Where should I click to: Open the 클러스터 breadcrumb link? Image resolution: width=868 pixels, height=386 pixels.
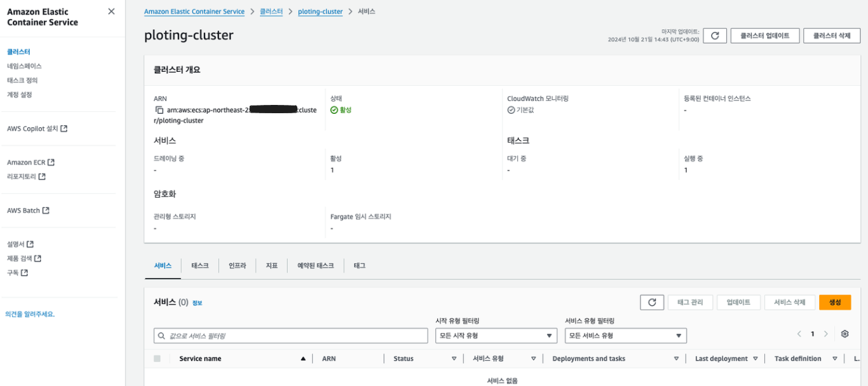(271, 11)
